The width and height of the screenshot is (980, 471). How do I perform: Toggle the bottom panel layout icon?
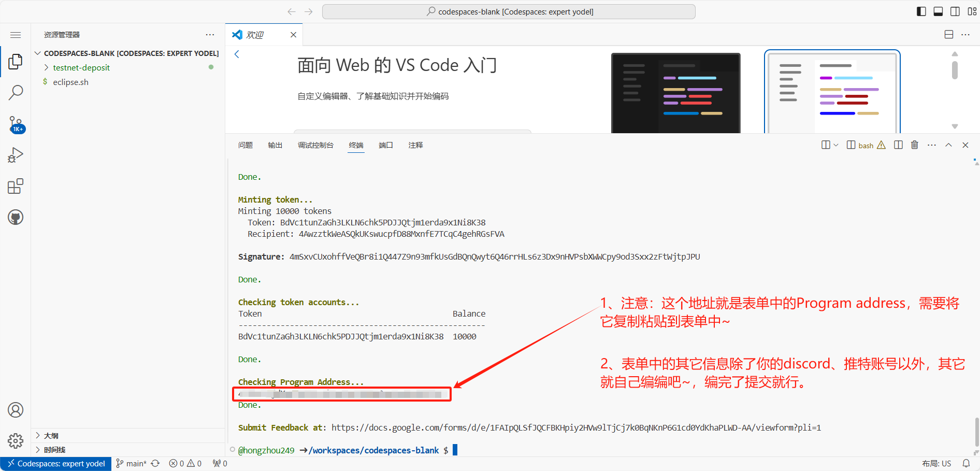[x=938, y=11]
